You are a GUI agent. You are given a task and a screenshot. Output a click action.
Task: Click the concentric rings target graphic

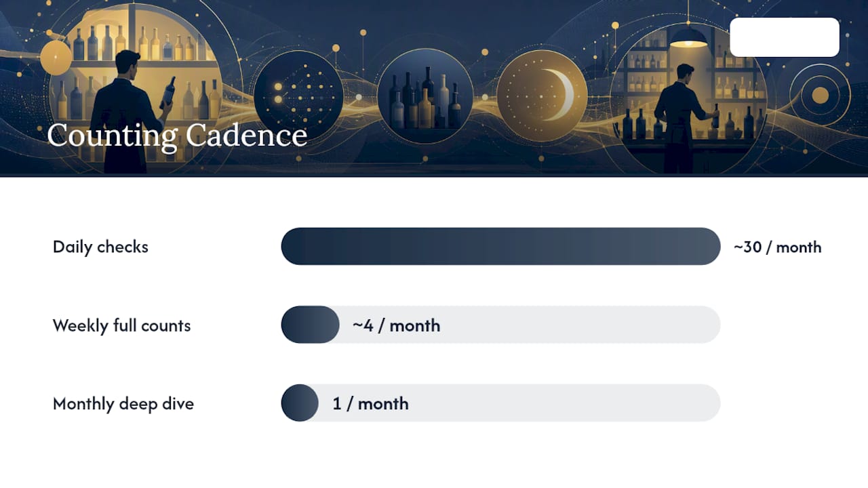coord(821,95)
